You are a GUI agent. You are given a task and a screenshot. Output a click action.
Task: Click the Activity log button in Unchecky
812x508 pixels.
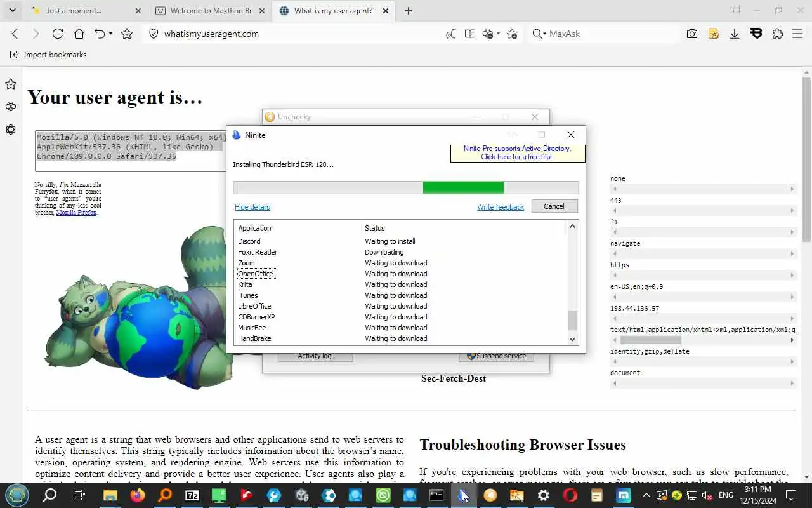(315, 356)
